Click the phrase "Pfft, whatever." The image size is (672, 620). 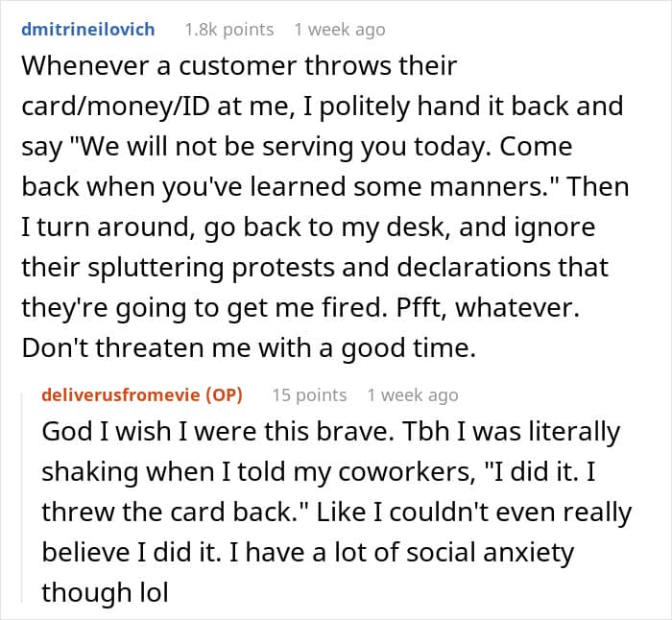coord(488,308)
